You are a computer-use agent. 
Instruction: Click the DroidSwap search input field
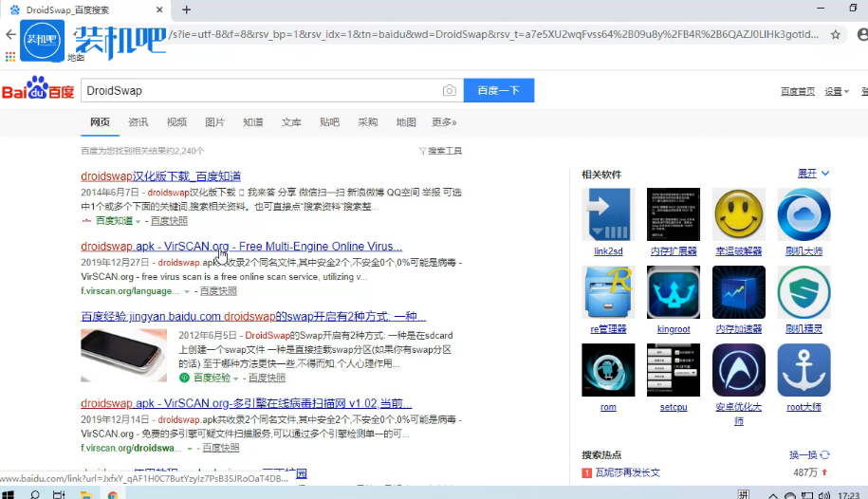tap(256, 91)
